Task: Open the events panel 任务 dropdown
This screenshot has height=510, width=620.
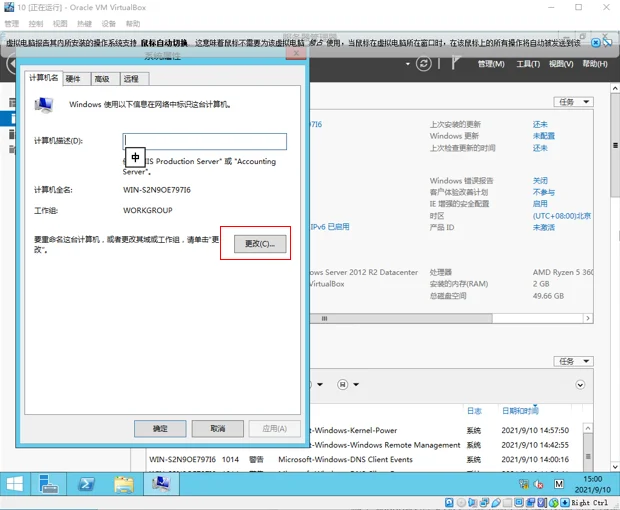Action: [573, 361]
